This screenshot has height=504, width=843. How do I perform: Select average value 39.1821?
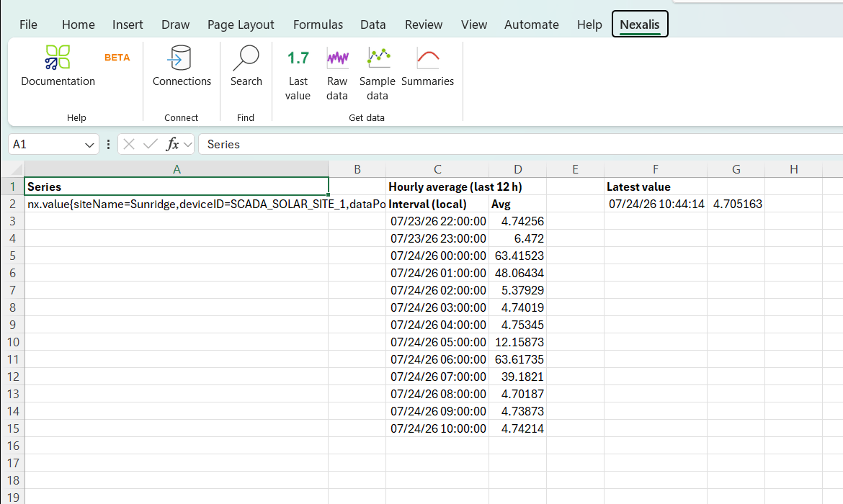coord(518,377)
